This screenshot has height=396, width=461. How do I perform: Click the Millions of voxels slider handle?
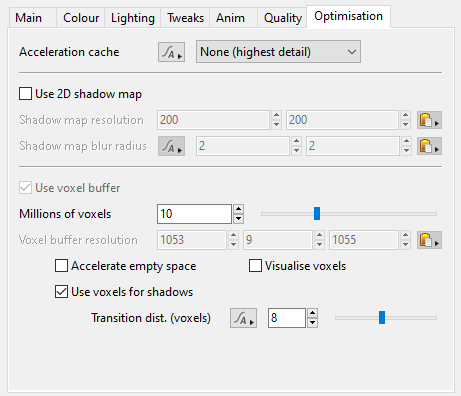click(317, 214)
